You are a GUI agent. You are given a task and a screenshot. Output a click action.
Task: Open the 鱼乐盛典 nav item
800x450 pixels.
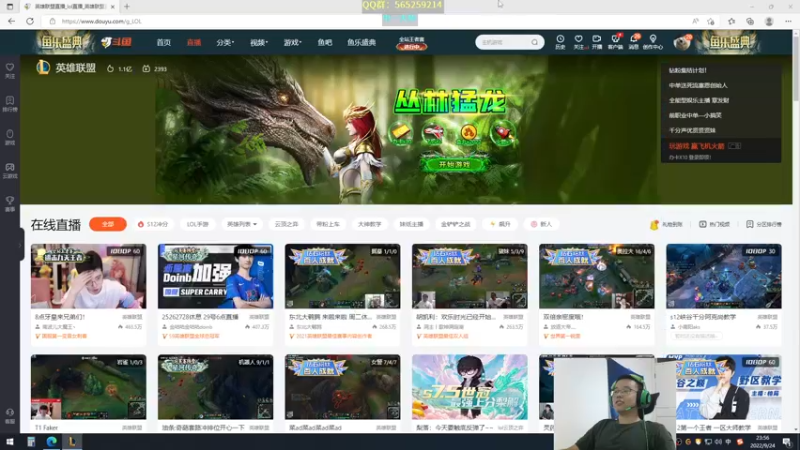coord(361,42)
